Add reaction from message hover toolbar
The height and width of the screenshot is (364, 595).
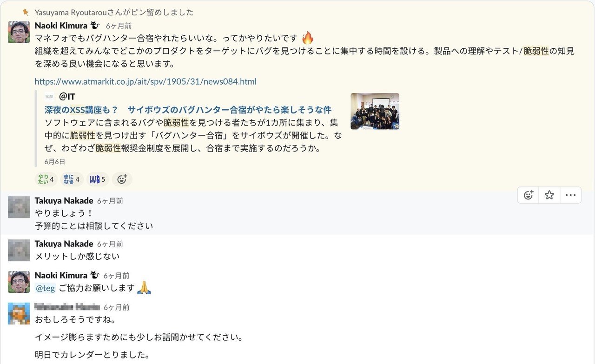click(528, 195)
